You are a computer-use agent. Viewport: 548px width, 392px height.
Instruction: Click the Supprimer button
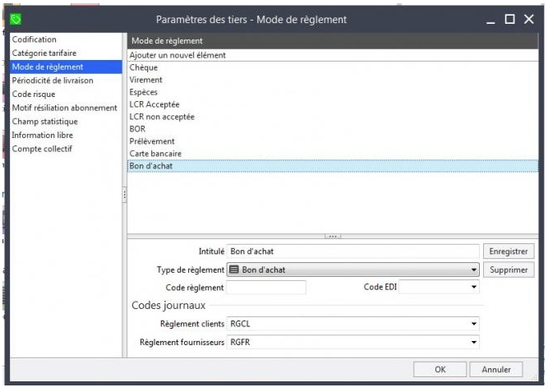pos(509,270)
